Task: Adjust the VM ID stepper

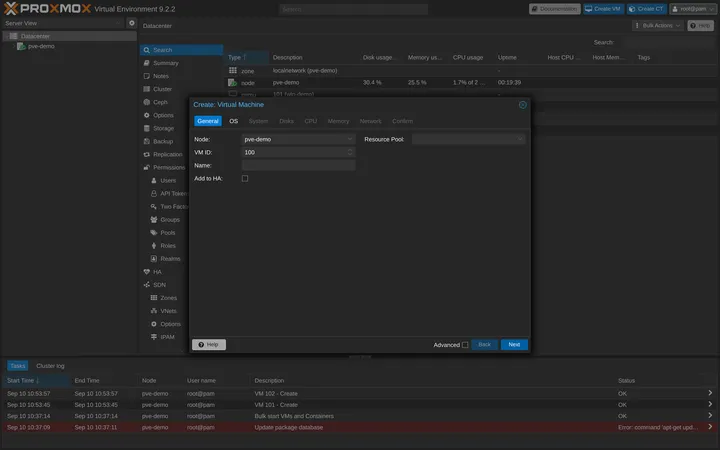Action: [x=350, y=152]
